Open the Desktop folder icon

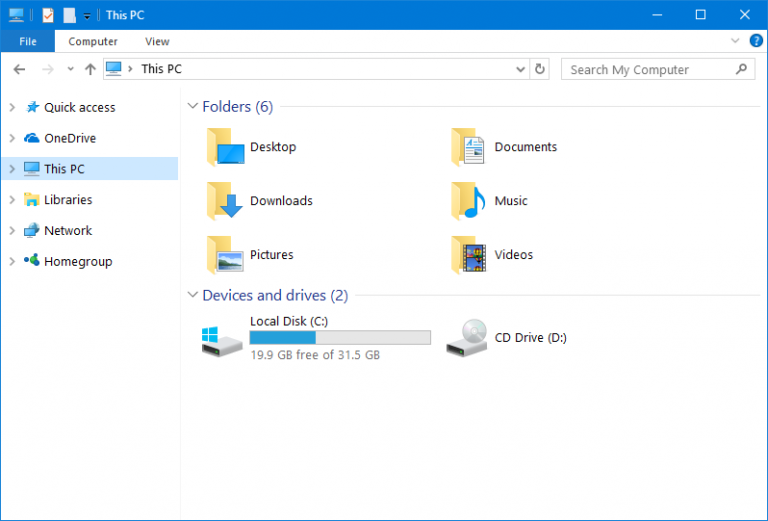[225, 147]
